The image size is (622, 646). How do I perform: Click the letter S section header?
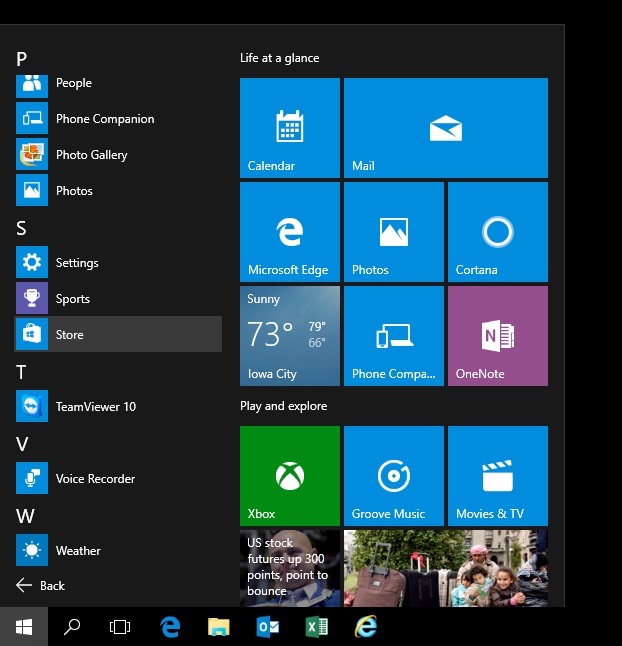[x=21, y=228]
